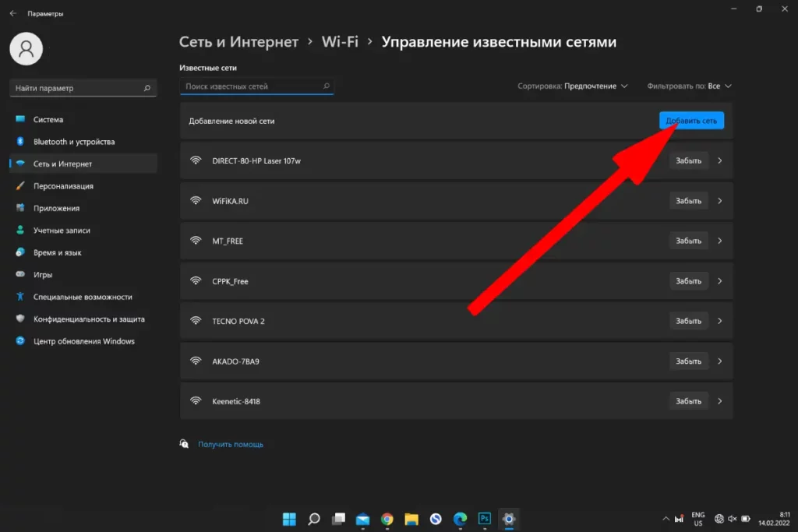798x532 pixels.
Task: Forget the CPPK_Free network
Action: 689,280
